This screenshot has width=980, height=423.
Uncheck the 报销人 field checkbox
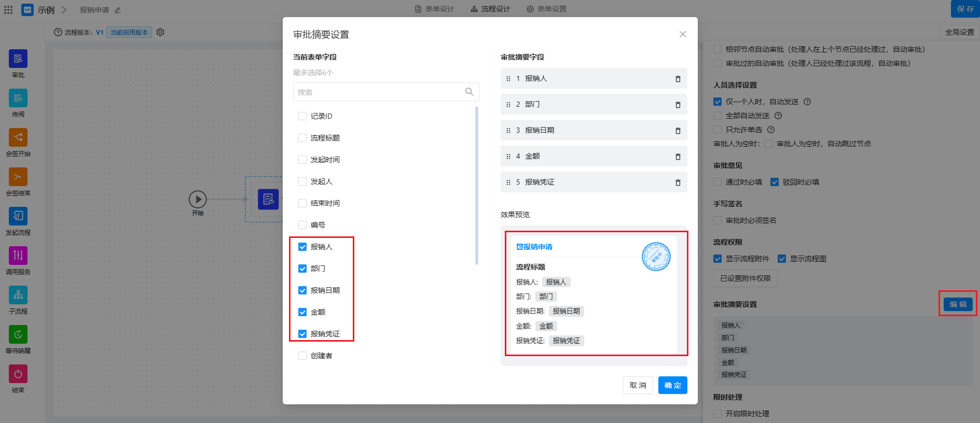pos(302,247)
